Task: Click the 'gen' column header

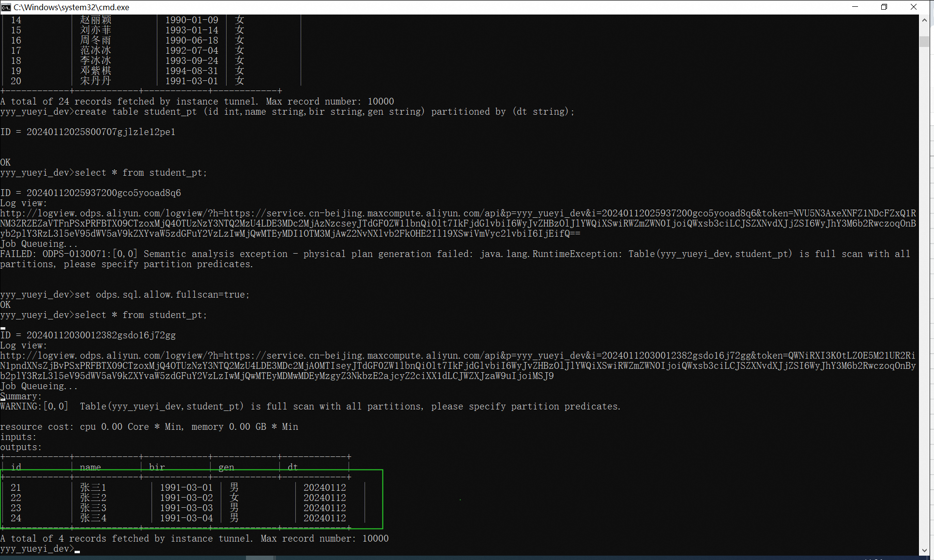Action: (x=226, y=467)
